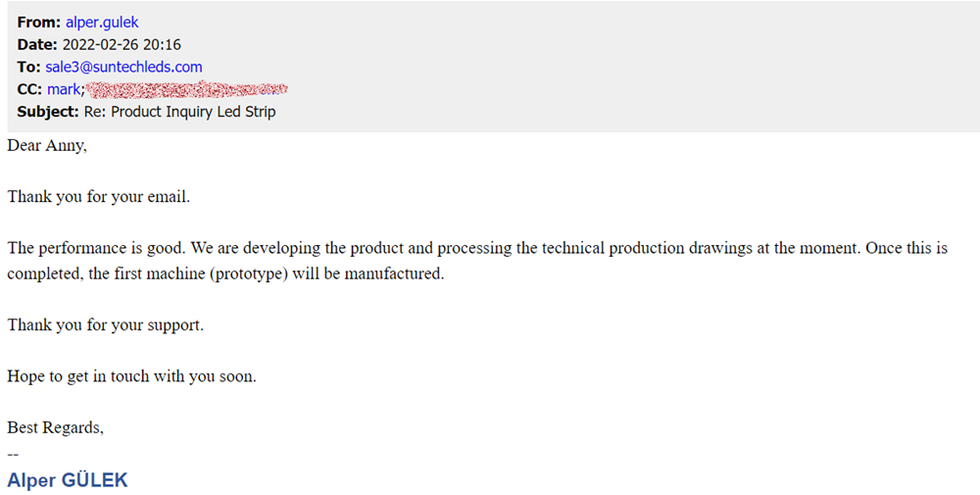The image size is (980, 495).
Task: Open the sale3@suntechleds.com recipient address
Action: pos(123,67)
